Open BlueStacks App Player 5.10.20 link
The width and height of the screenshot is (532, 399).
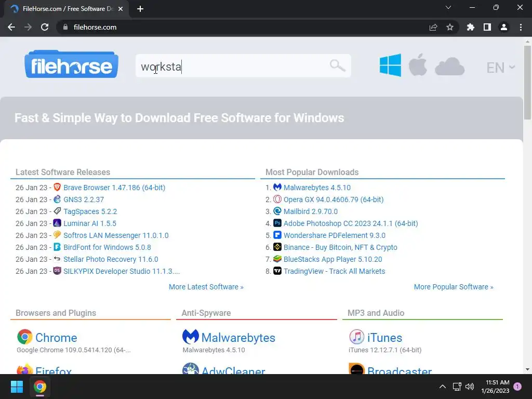tap(333, 259)
